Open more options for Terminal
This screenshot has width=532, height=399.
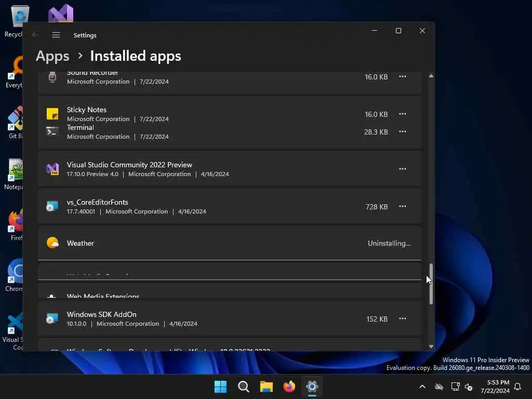pyautogui.click(x=403, y=131)
